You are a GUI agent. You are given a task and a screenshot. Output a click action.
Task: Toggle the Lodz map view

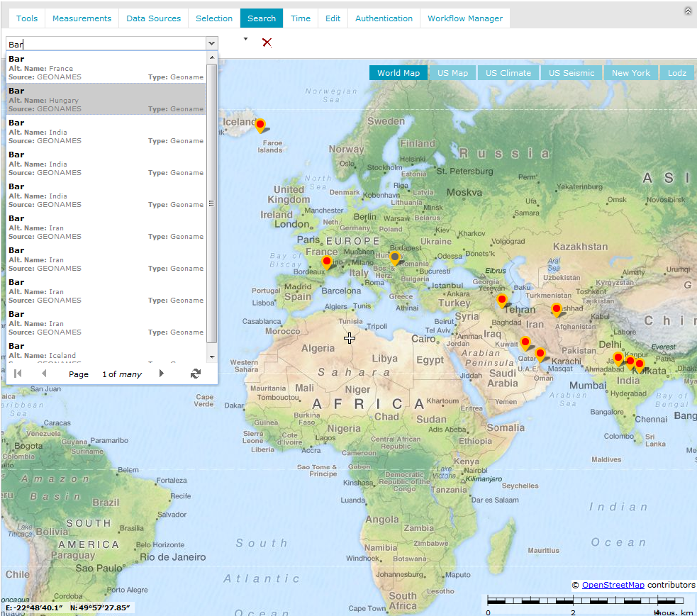[x=676, y=72]
